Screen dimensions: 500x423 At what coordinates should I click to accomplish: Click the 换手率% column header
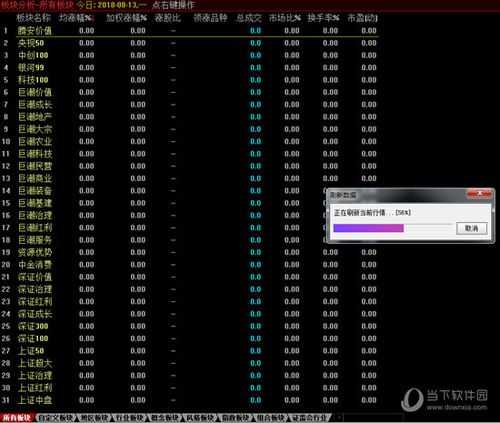(x=323, y=18)
